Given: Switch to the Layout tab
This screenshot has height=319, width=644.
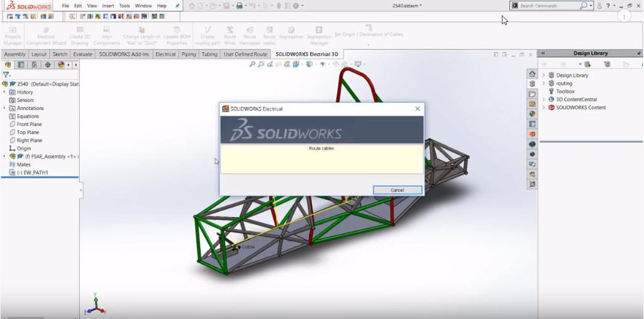Looking at the screenshot, I should 39,54.
